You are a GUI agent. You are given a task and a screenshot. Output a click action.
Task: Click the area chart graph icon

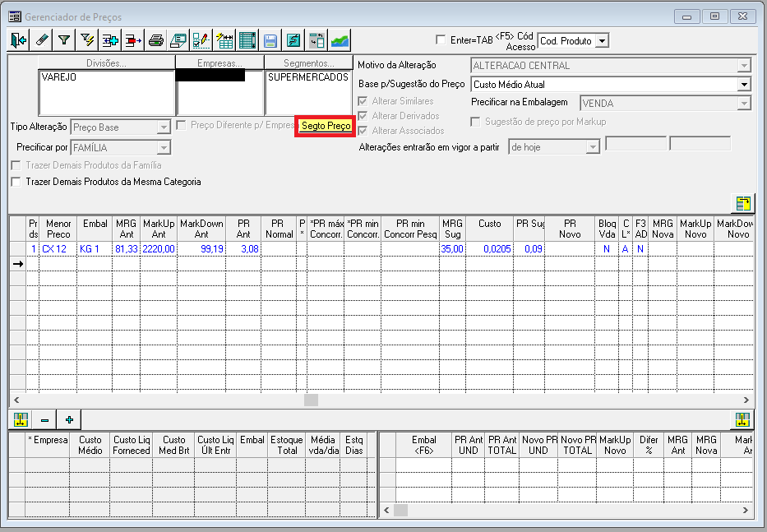point(340,40)
